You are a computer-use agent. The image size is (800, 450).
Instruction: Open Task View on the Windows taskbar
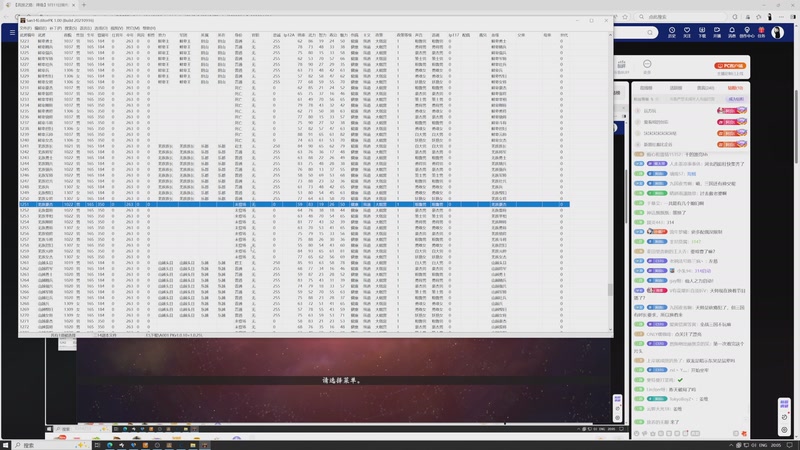[x=97, y=445]
